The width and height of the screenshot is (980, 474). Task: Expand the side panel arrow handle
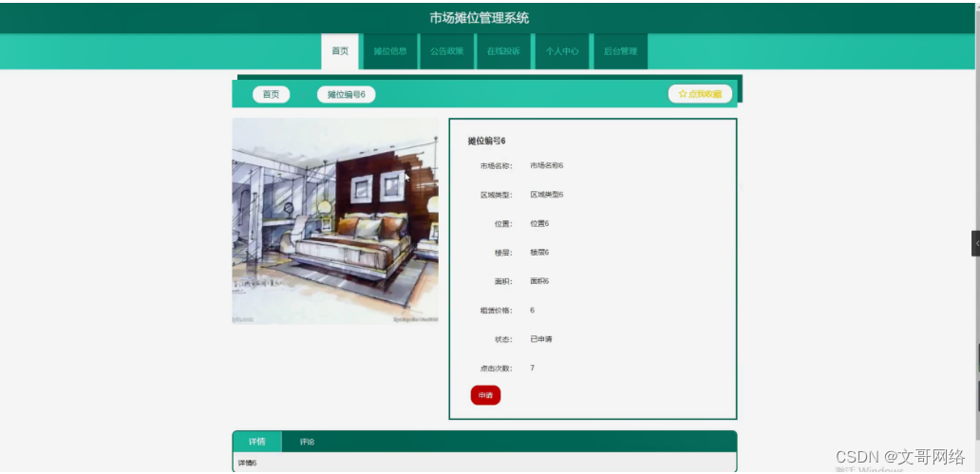(x=975, y=243)
